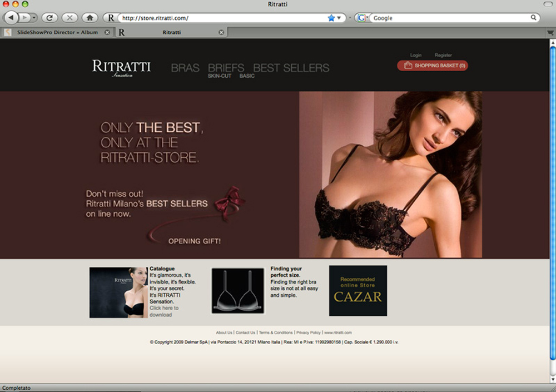Open the Shopping Basket (0) button
Viewport: 556px width, 392px height.
(x=433, y=66)
